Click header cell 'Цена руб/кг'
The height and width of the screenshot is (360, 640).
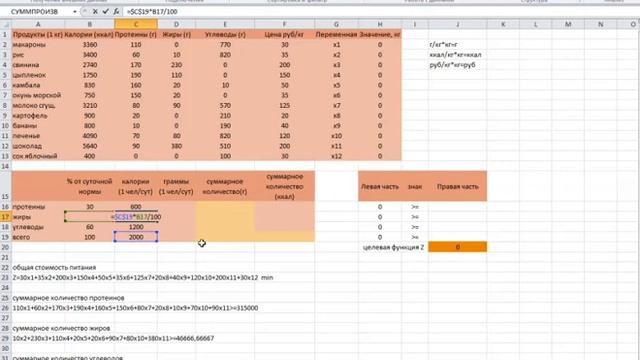[x=284, y=35]
